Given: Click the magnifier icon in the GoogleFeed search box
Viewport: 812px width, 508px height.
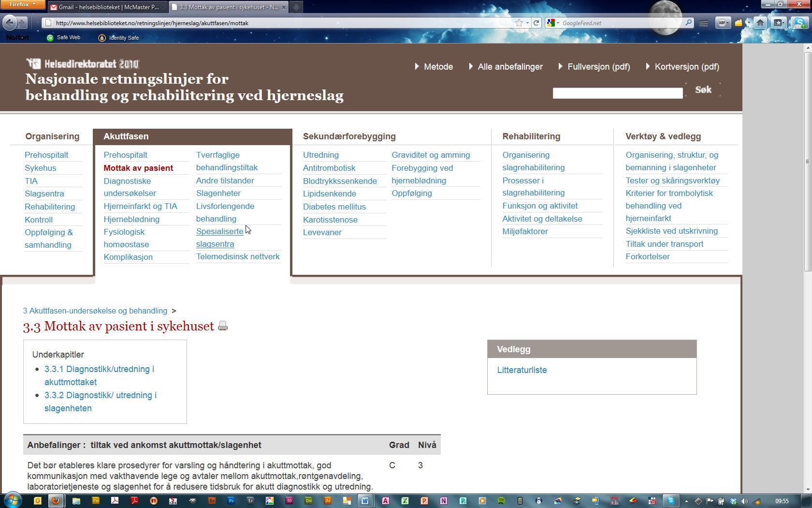Looking at the screenshot, I should tap(688, 23).
